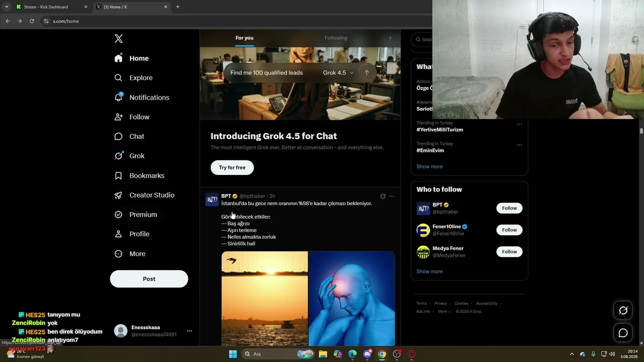644x362 pixels.
Task: Open the Grok 4.5 model dropdown
Action: point(338,73)
